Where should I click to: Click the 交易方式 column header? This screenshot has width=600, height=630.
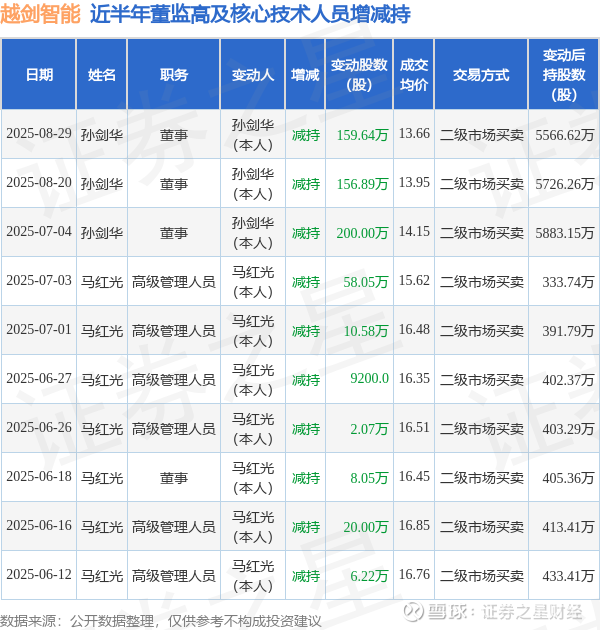tap(481, 75)
